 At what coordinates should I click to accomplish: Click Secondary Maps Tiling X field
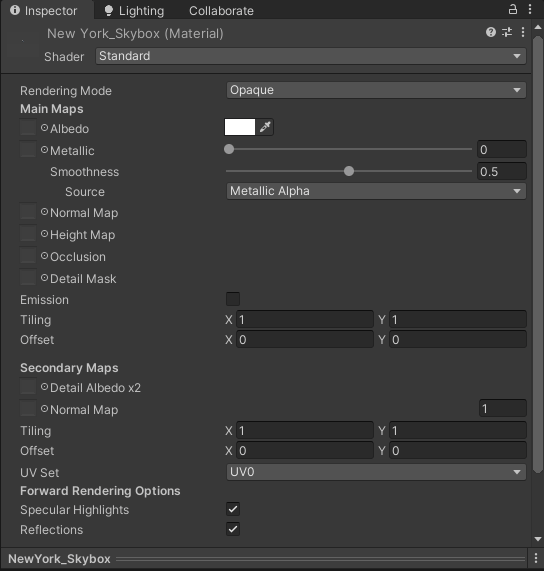[305, 430]
